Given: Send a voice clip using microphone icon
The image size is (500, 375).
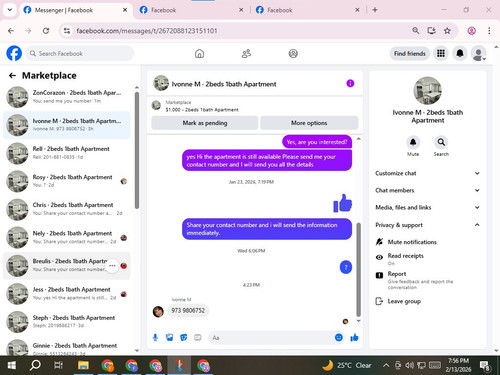Looking at the screenshot, I should (x=155, y=338).
